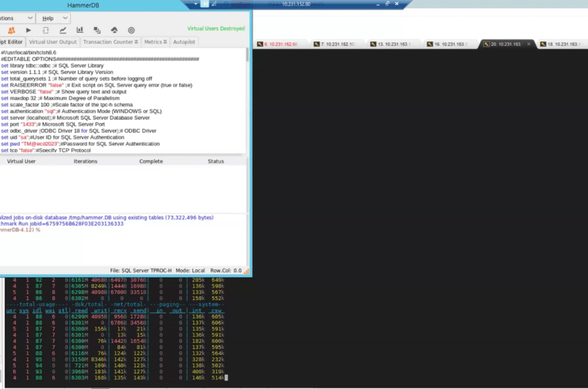Select the session tab '16. 10.231.153'

coord(450,44)
